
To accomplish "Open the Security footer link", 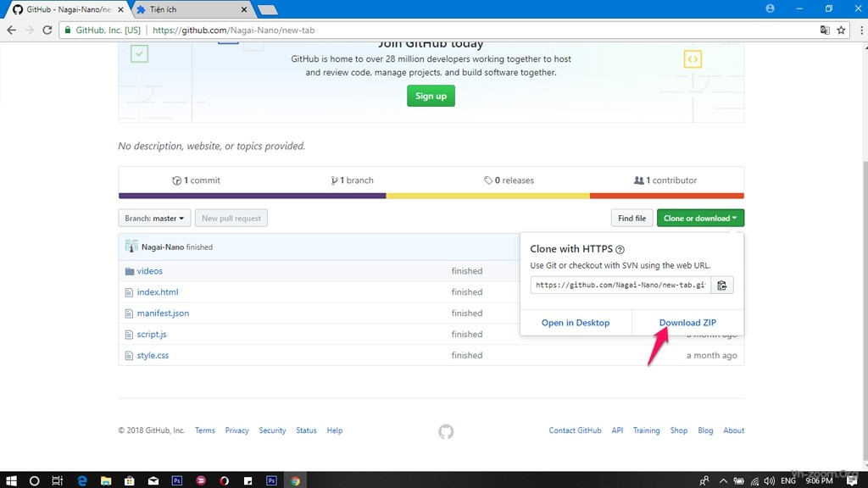I will click(272, 430).
